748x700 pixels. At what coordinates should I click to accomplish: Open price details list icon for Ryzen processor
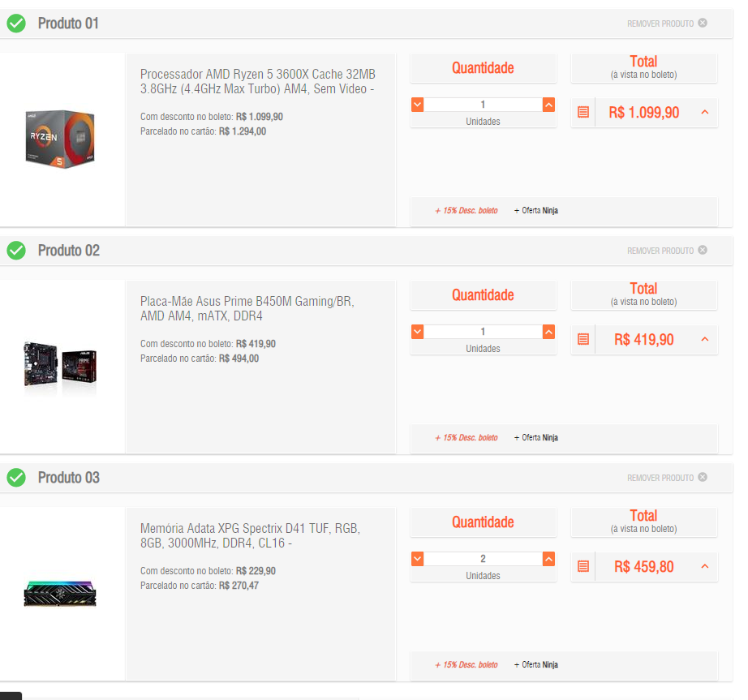point(583,112)
